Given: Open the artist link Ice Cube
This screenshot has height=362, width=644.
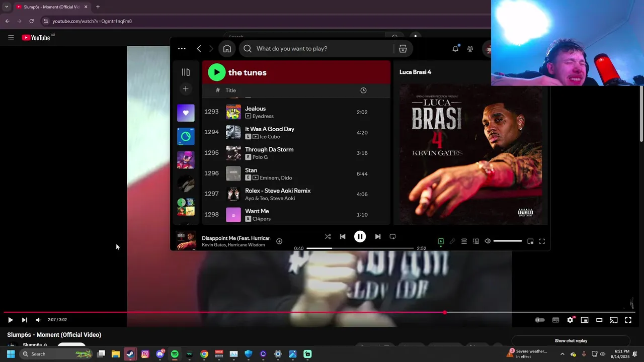Looking at the screenshot, I should tap(270, 137).
